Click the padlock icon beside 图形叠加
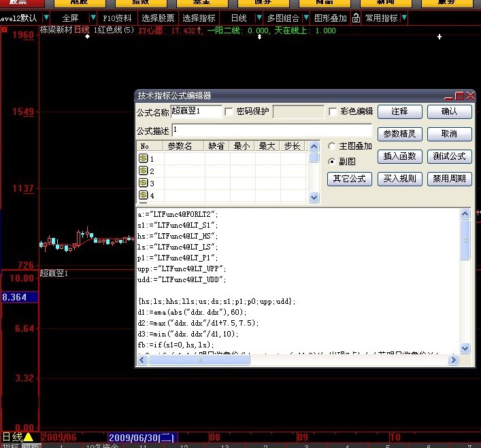The width and height of the screenshot is (481, 448). click(x=356, y=18)
